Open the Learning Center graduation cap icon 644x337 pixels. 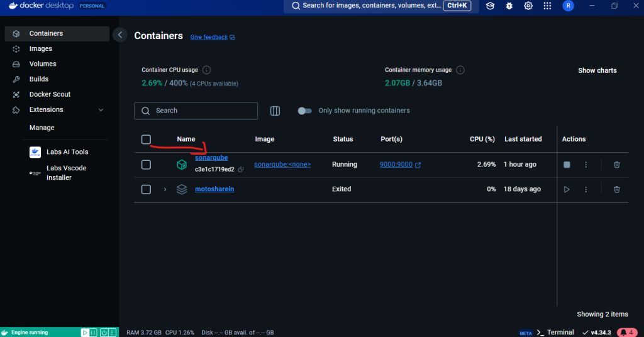489,6
